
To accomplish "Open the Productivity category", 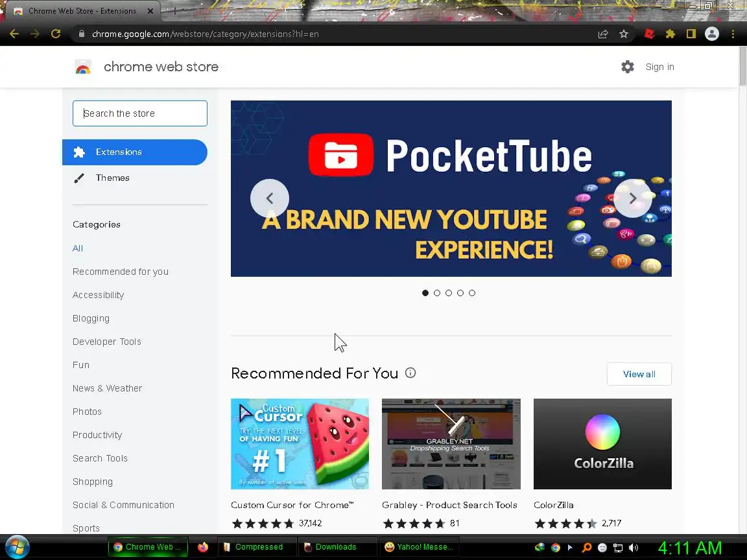I will click(x=97, y=435).
